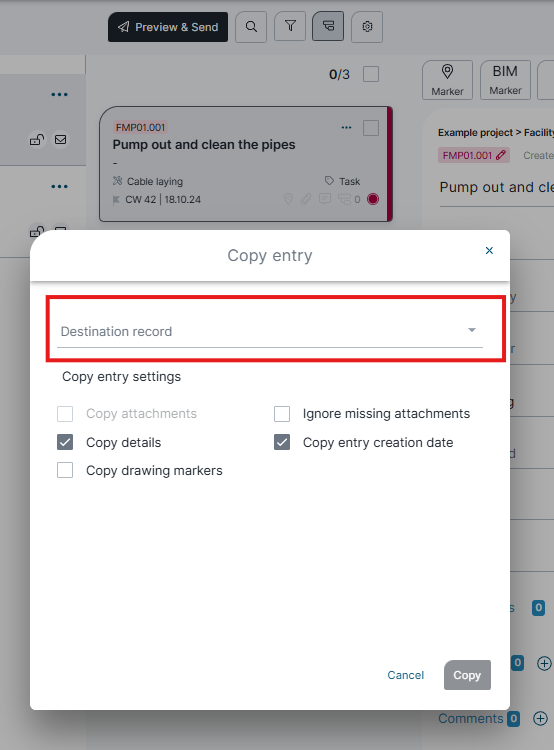Uncheck the Copy details checkbox
The height and width of the screenshot is (750, 554).
[65, 442]
